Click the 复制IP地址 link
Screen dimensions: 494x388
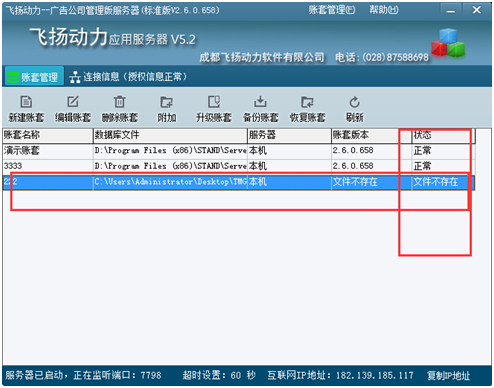[x=448, y=376]
